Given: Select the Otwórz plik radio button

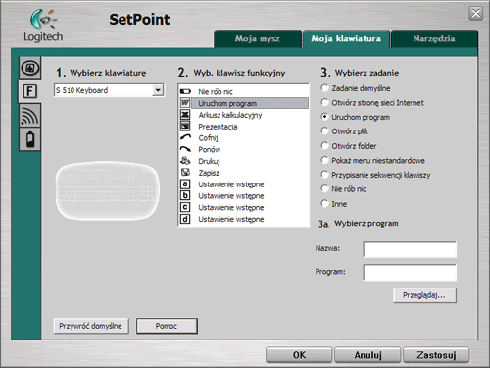Looking at the screenshot, I should click(x=324, y=131).
